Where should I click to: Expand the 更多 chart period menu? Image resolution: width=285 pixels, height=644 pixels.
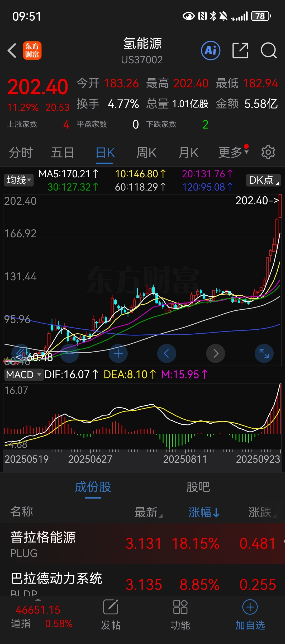click(233, 152)
